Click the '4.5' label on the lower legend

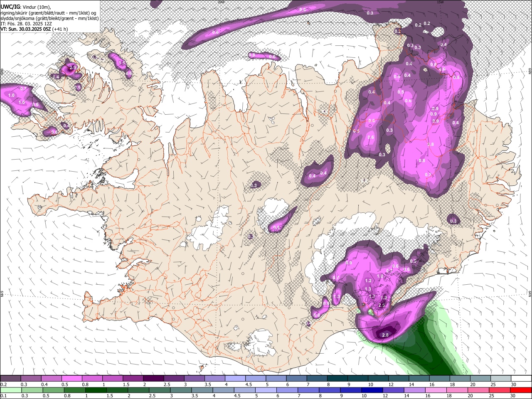pos(237,396)
